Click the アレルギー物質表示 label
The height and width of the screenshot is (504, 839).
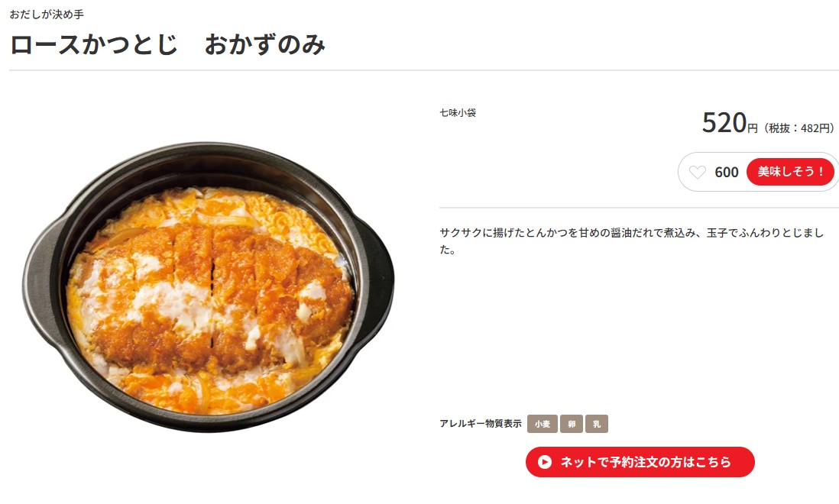point(481,424)
